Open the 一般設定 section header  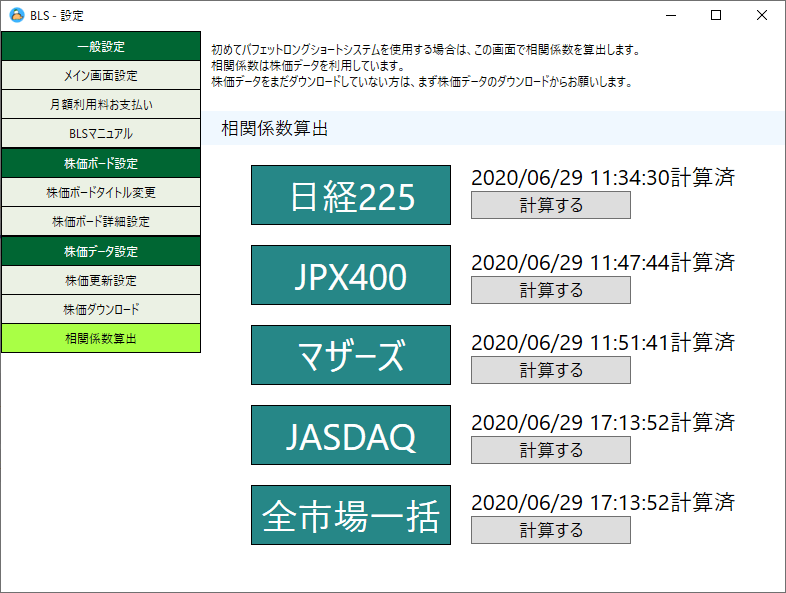[x=101, y=46]
